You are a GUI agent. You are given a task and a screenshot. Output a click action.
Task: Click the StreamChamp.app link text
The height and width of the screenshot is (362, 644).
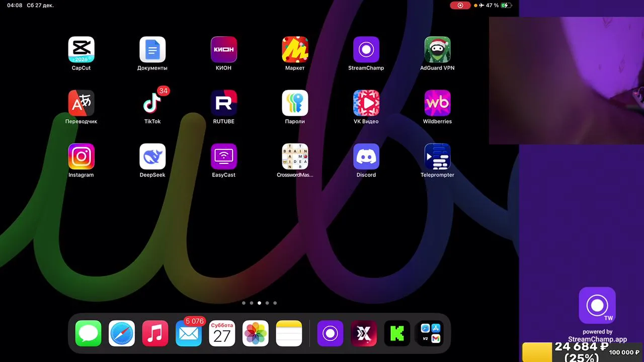click(598, 339)
